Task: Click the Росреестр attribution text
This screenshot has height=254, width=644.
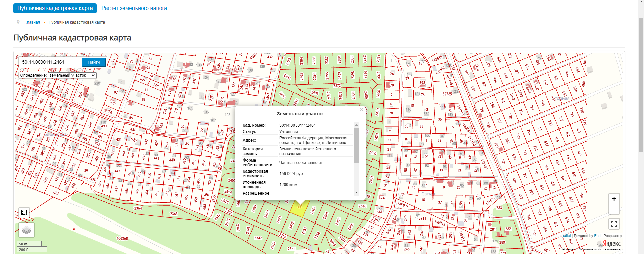Action: click(x=612, y=236)
